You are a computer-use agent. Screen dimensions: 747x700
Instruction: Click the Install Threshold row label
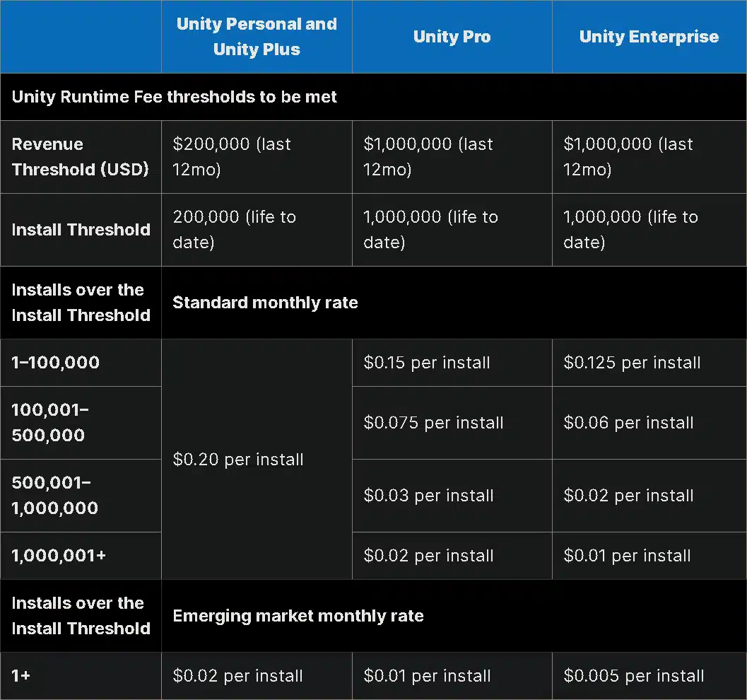click(81, 230)
